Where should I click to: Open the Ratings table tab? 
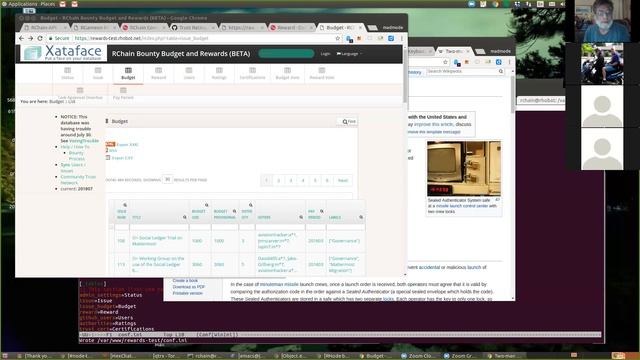pyautogui.click(x=219, y=73)
